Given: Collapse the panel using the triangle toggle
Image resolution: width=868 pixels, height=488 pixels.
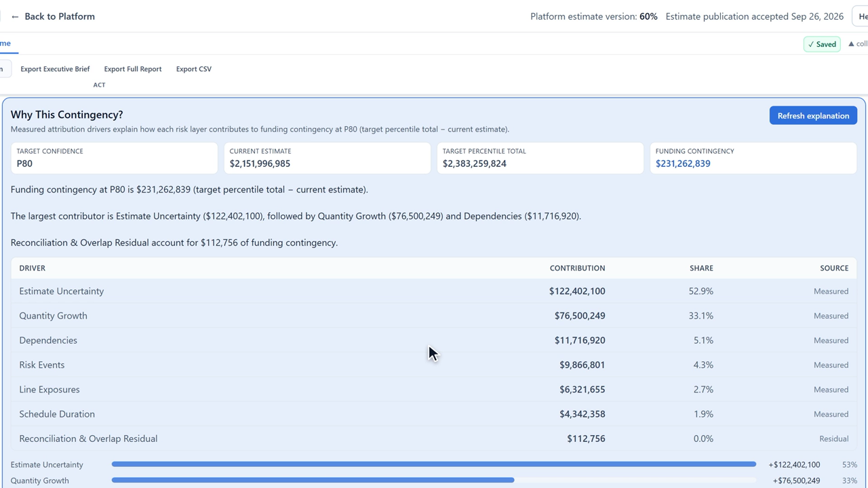Looking at the screenshot, I should 857,44.
